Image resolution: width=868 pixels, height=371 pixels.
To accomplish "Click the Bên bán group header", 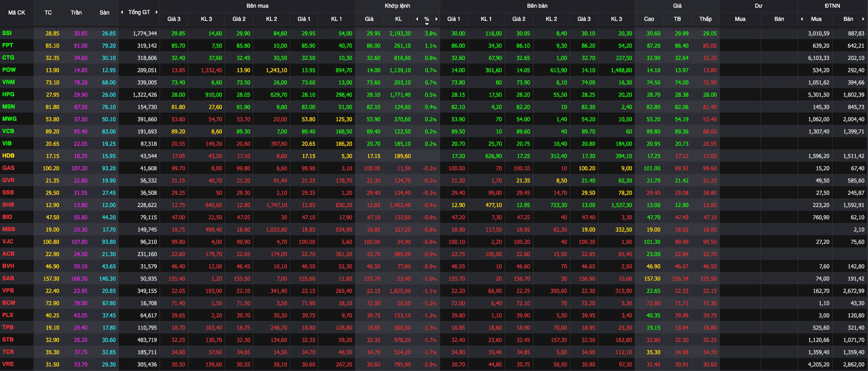I will pyautogui.click(x=537, y=6).
